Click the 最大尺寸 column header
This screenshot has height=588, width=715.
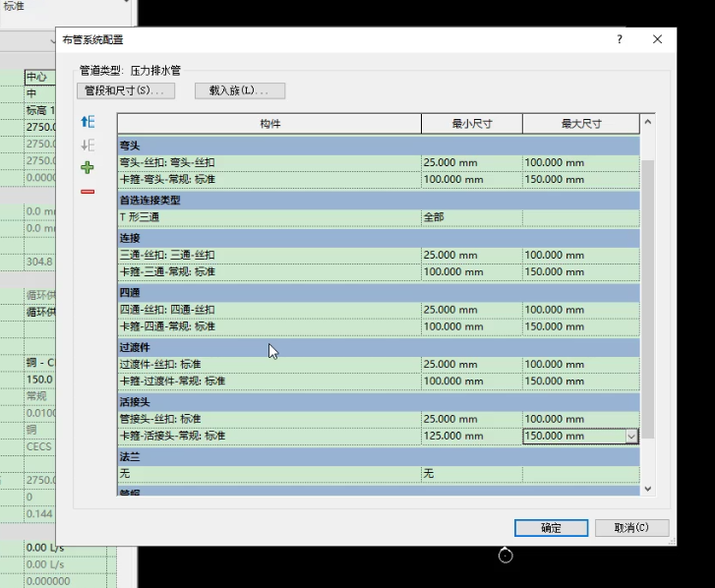(581, 124)
